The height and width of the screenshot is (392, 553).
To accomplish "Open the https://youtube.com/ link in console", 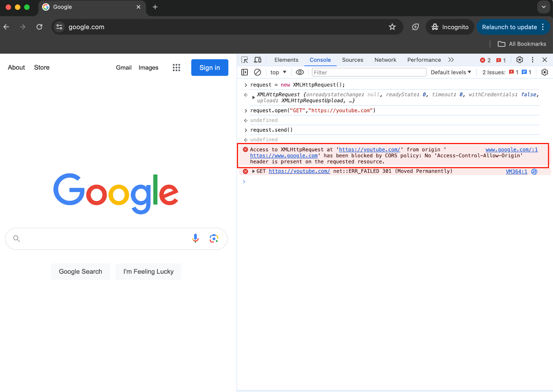I will pos(369,149).
